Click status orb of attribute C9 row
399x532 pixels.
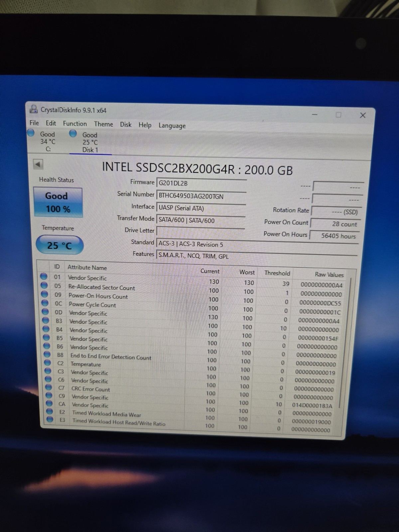tap(49, 395)
